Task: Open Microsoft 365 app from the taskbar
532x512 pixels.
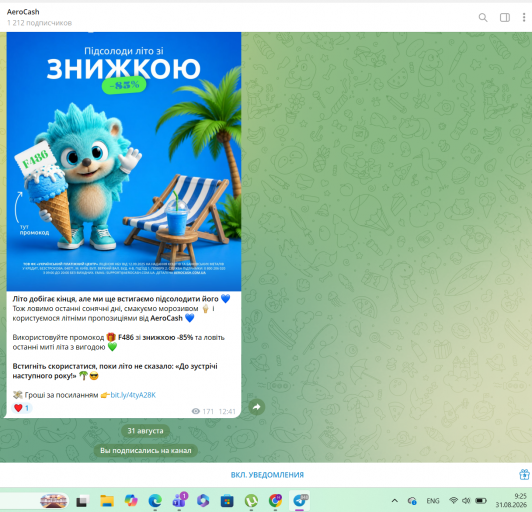Action: (203, 501)
